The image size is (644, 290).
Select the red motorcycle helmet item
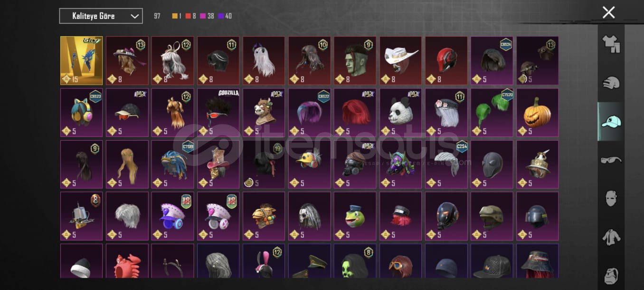446,61
